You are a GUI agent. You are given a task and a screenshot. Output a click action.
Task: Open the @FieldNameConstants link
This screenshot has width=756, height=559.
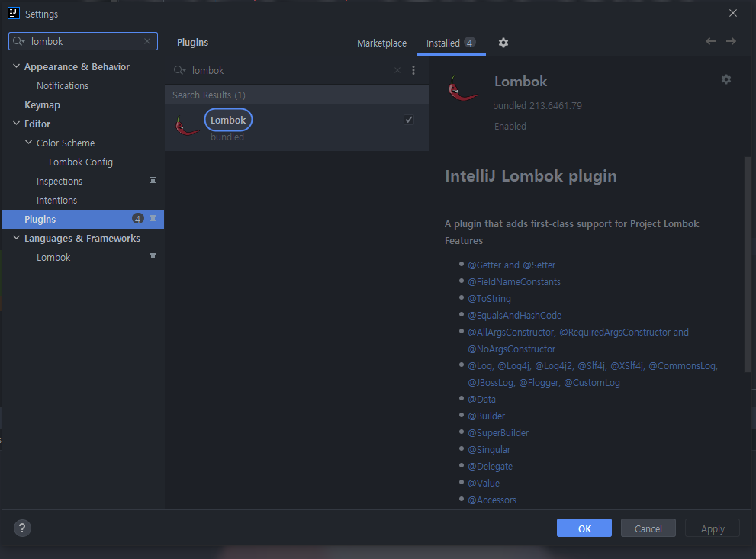tap(514, 282)
